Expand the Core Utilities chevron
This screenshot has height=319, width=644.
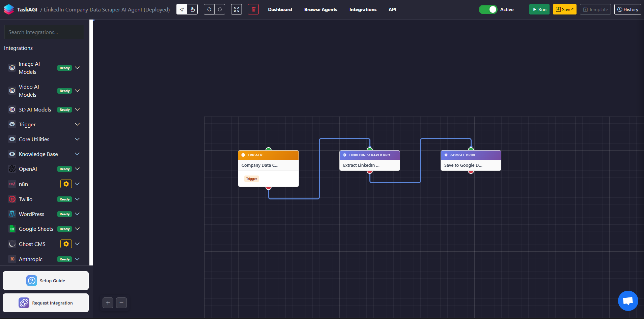coord(77,139)
